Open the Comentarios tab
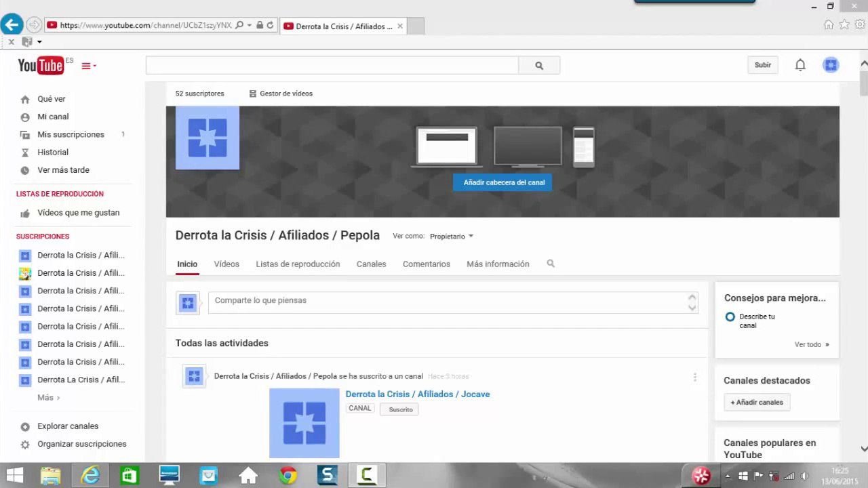 click(427, 264)
